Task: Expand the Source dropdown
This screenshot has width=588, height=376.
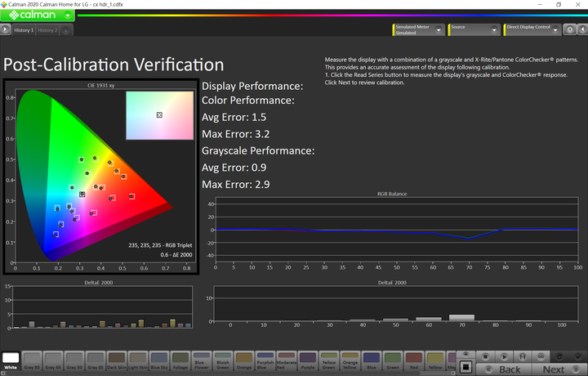Action: coord(494,29)
